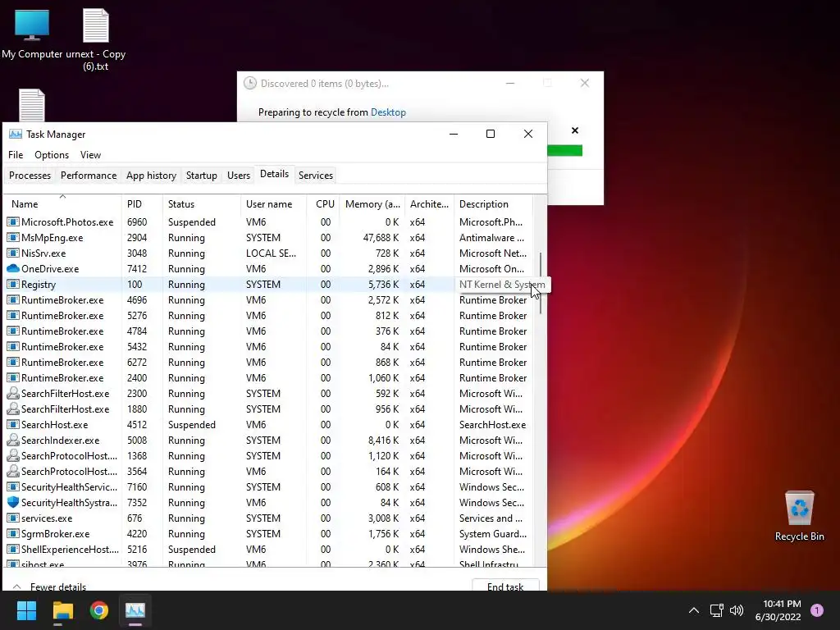This screenshot has width=840, height=630.
Task: Click the LOCAL SE... user name for NisSrv.exe
Action: tap(271, 253)
